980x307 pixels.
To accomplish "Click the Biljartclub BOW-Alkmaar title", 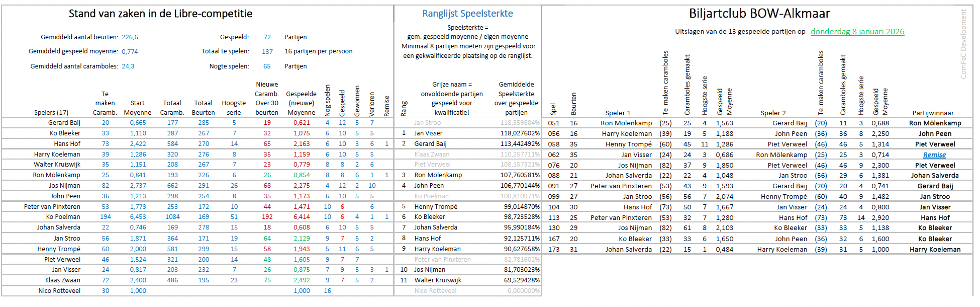I will tap(759, 14).
